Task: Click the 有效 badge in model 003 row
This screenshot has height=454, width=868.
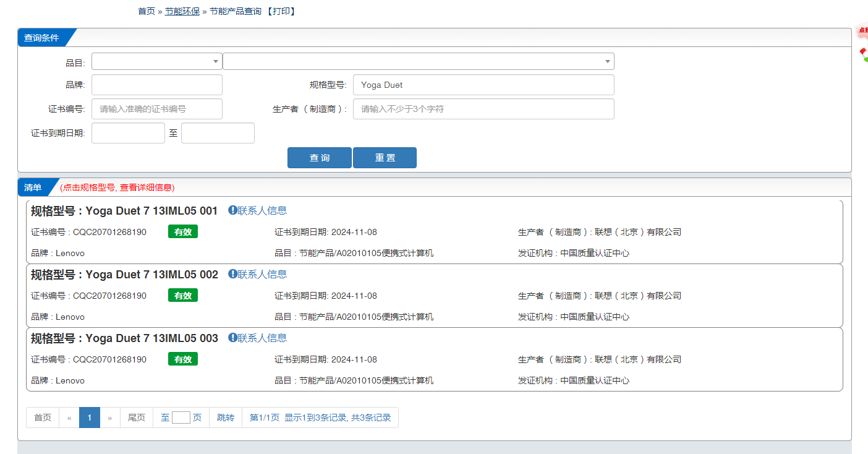Action: [x=183, y=359]
